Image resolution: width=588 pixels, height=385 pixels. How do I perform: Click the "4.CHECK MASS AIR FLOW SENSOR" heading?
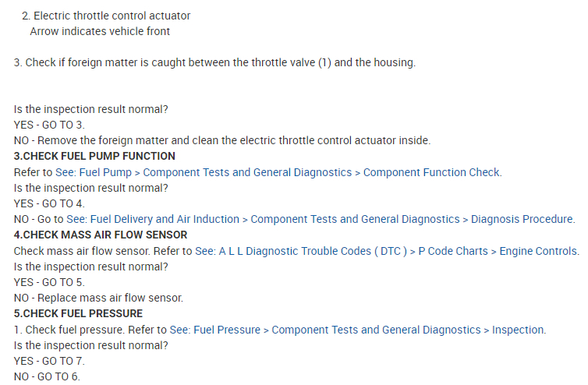(101, 235)
